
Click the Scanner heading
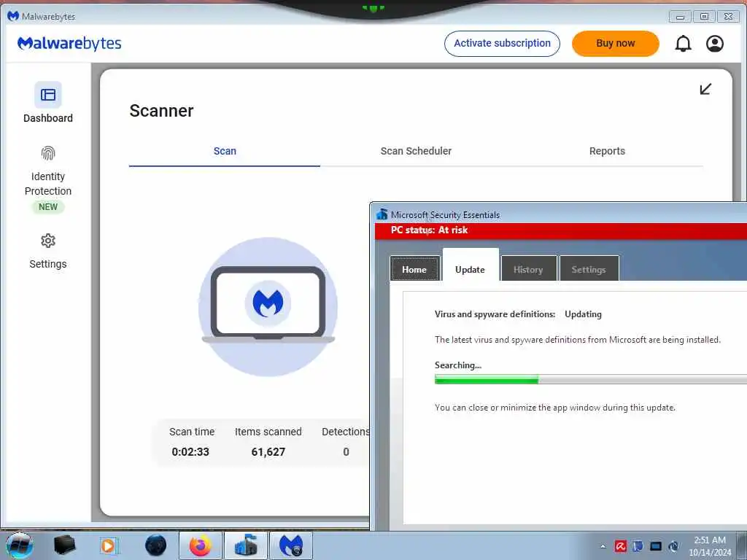(161, 111)
